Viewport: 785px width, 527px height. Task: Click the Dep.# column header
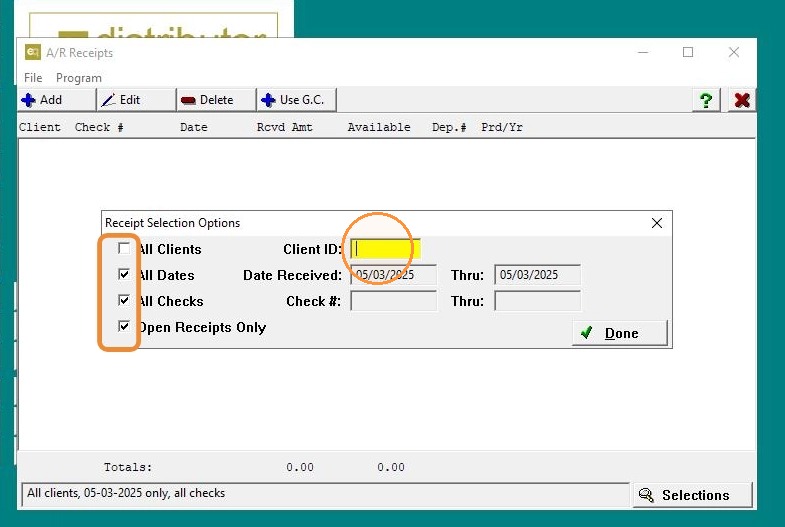pyautogui.click(x=449, y=127)
